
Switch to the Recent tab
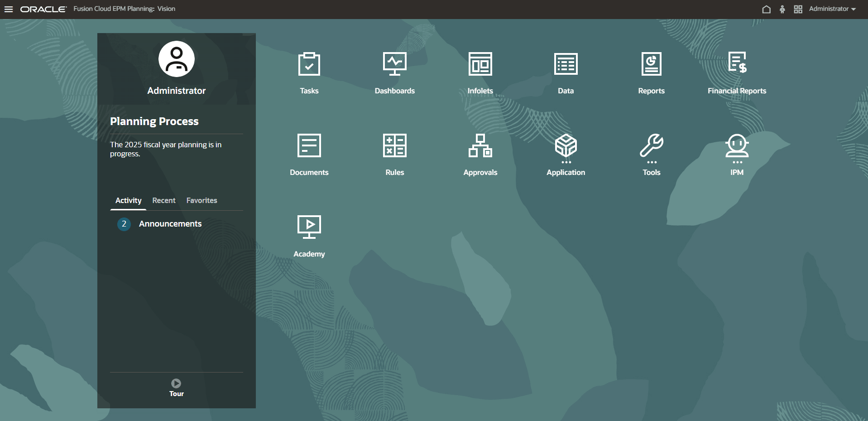coord(164,200)
